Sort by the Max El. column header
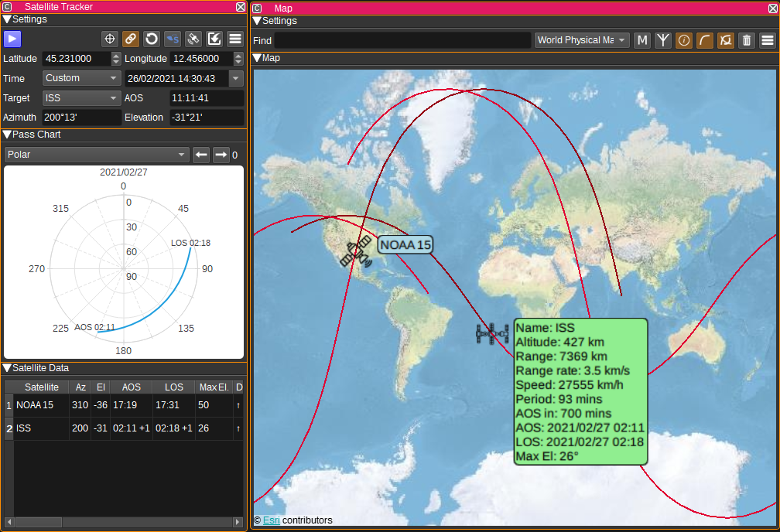The image size is (780, 532). (214, 387)
